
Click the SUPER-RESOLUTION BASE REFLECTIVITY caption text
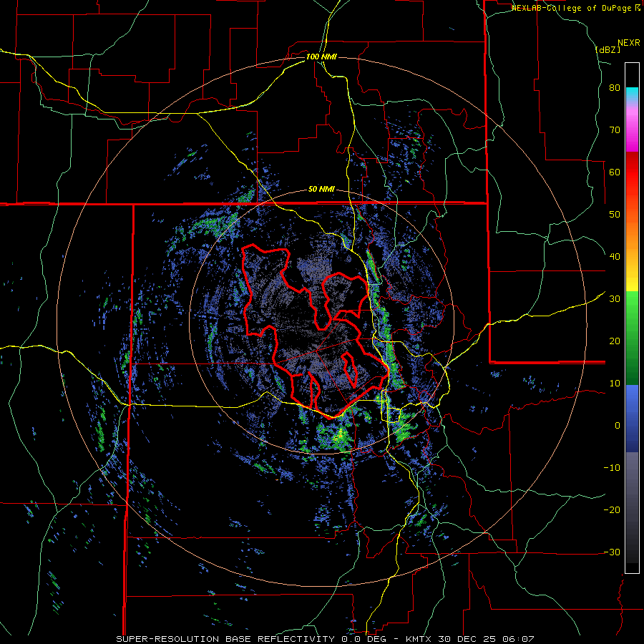pyautogui.click(x=225, y=639)
